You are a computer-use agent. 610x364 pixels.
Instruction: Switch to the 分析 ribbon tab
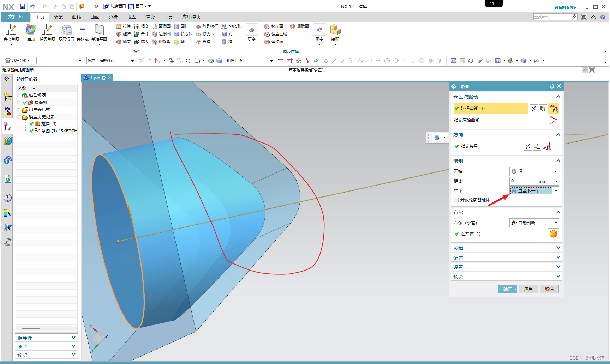(x=113, y=17)
